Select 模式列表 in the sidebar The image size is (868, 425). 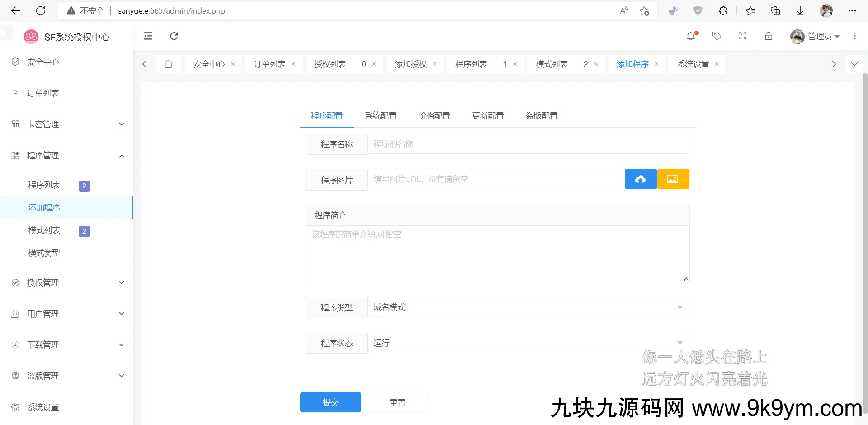pos(44,230)
